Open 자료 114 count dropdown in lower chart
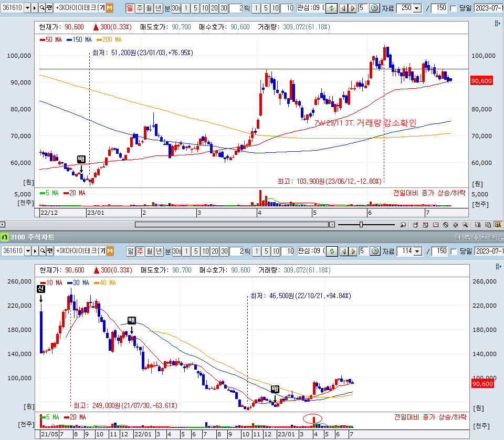 (x=418, y=251)
